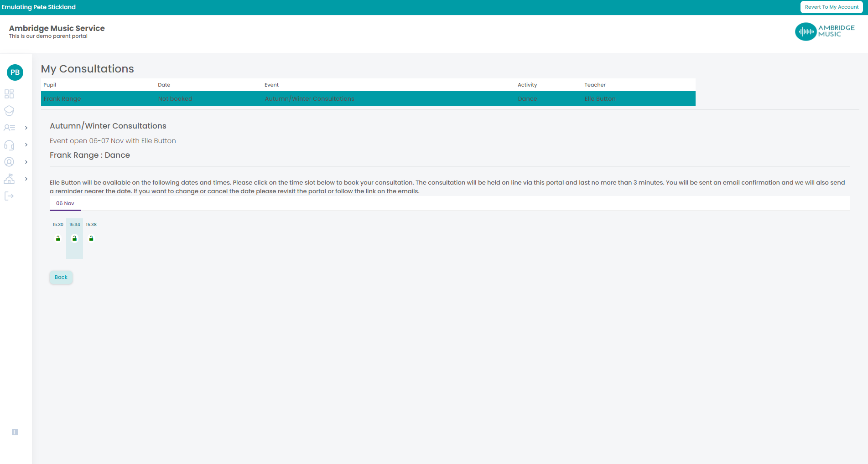The width and height of the screenshot is (868, 464).
Task: Select the padlock under 15:30 slot
Action: pyautogui.click(x=58, y=238)
